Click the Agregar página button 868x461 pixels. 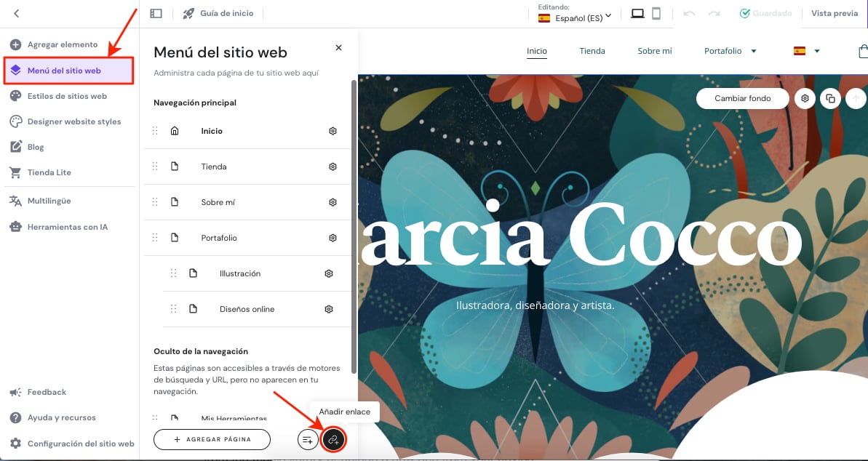click(212, 439)
